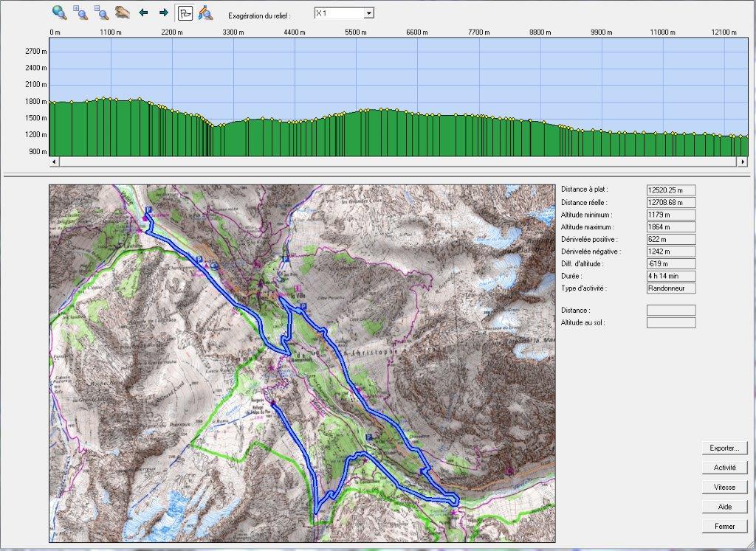Click the left arrow navigation icon
The image size is (756, 551).
point(144,13)
